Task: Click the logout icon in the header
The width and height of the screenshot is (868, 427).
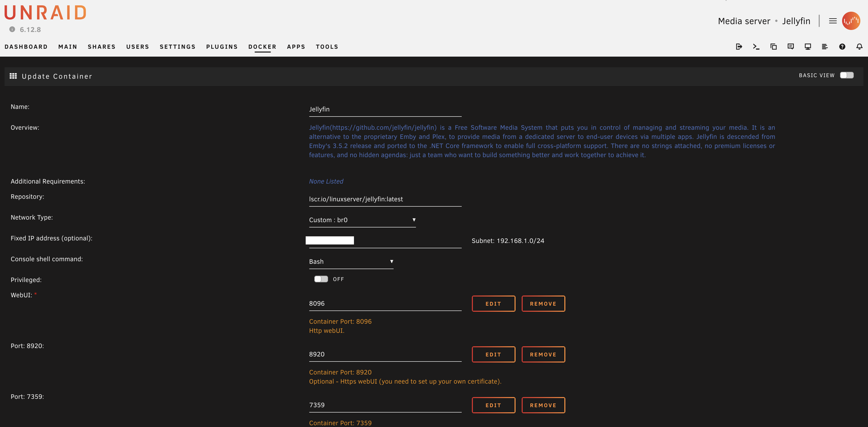Action: pos(739,46)
